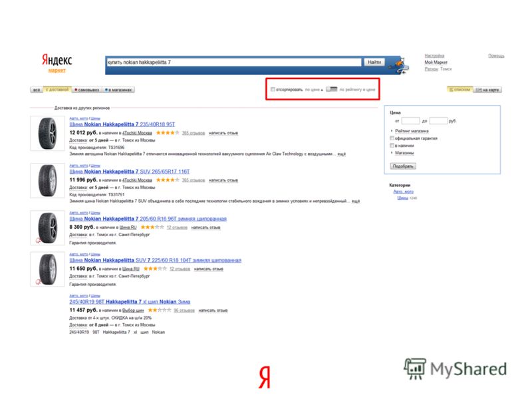The width and height of the screenshot is (532, 399).
Task: Switch to the на карте map view
Action: pyautogui.click(x=487, y=90)
